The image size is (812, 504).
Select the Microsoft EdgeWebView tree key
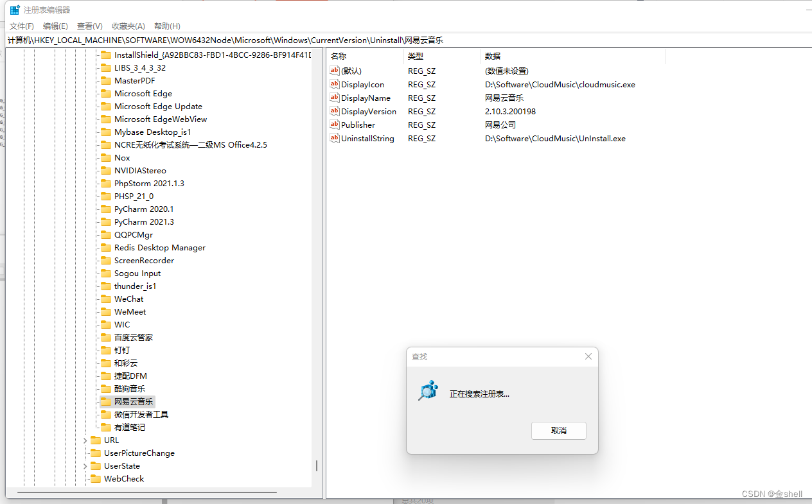161,119
